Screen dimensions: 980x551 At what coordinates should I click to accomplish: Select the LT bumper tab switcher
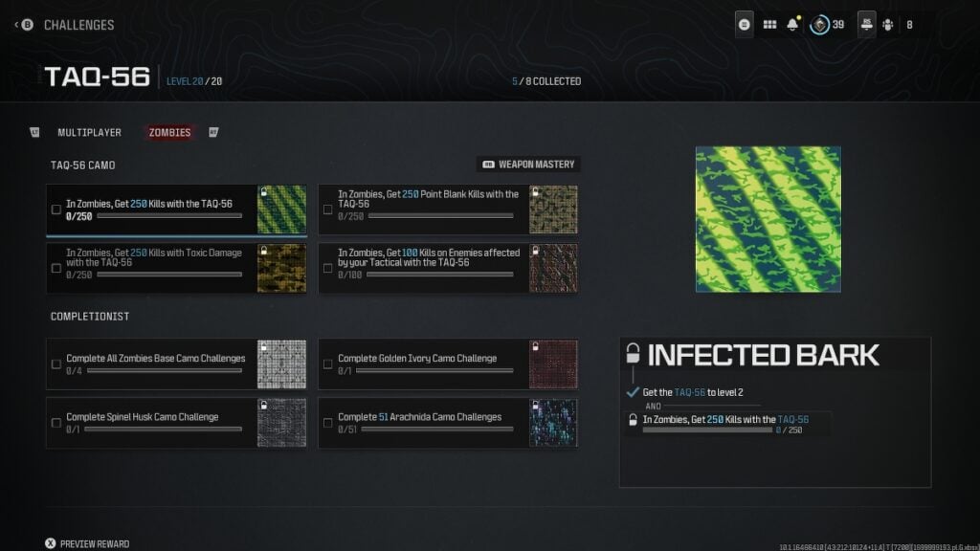click(x=35, y=132)
